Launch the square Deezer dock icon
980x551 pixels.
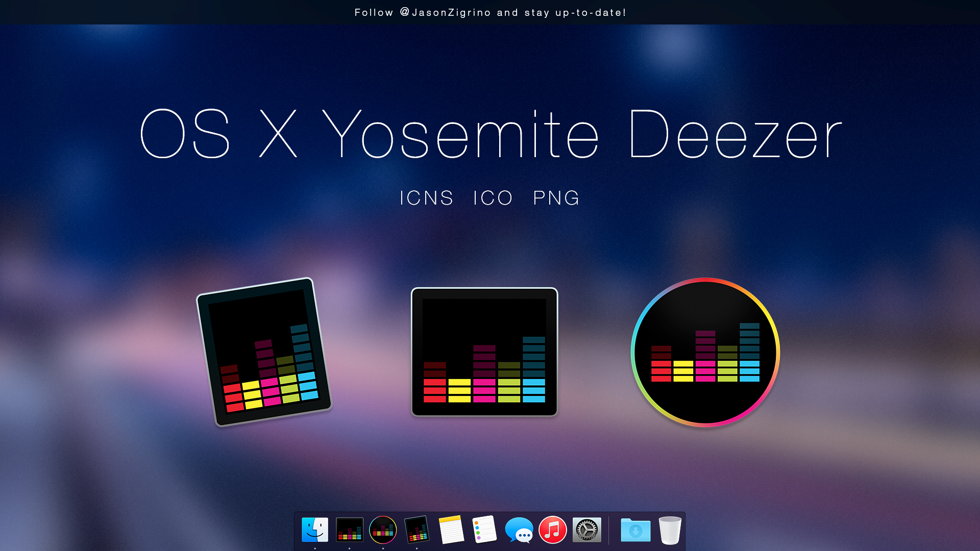[350, 530]
